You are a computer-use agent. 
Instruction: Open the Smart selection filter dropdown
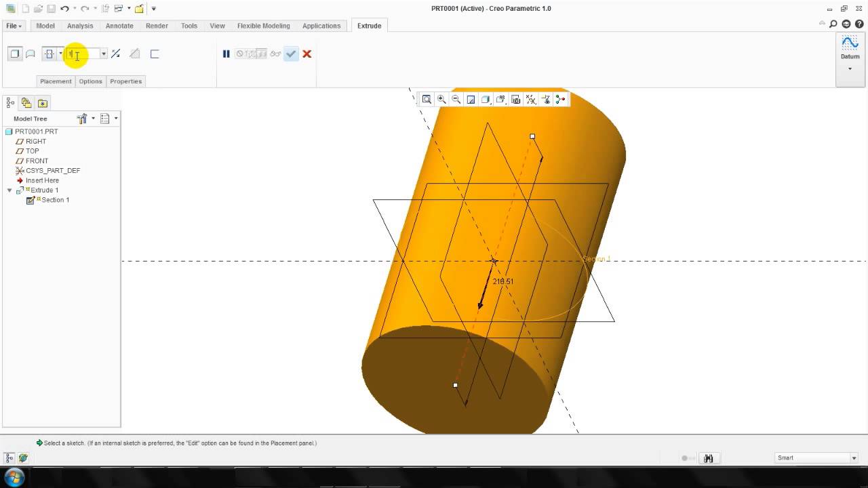pyautogui.click(x=854, y=458)
